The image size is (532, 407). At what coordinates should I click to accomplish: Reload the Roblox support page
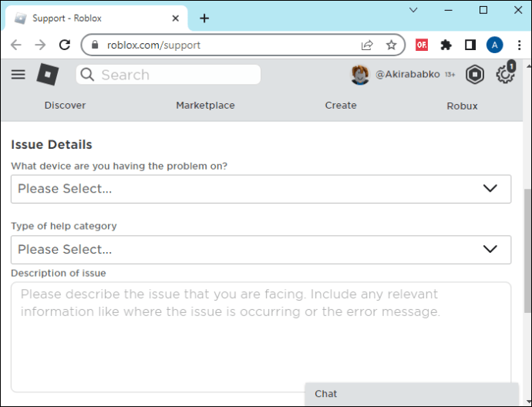[x=65, y=45]
